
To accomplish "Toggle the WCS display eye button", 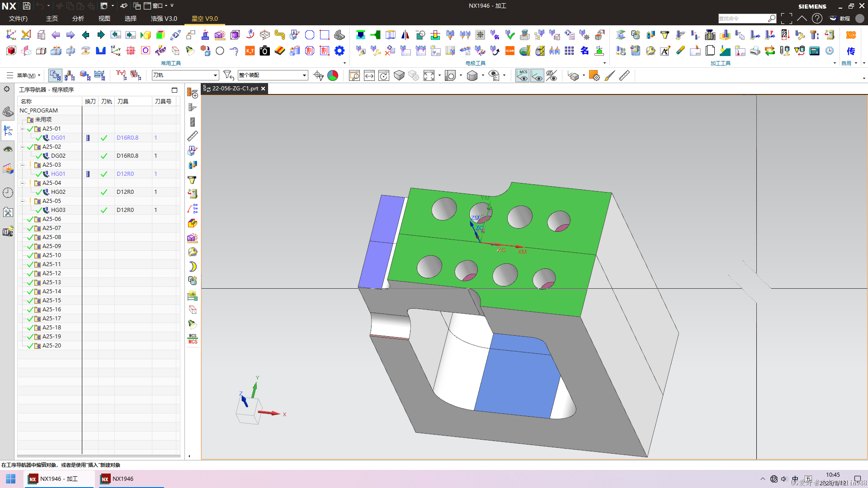I will (537, 76).
